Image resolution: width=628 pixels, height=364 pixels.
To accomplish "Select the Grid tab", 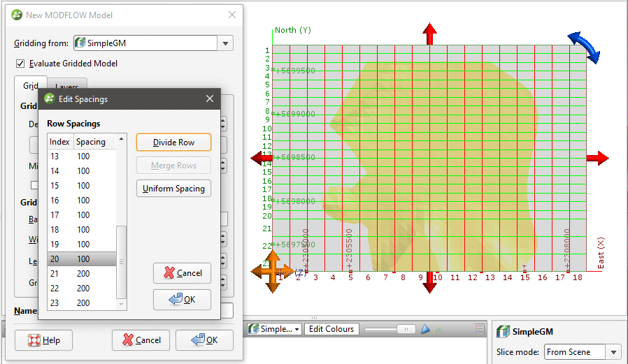I will coord(30,86).
